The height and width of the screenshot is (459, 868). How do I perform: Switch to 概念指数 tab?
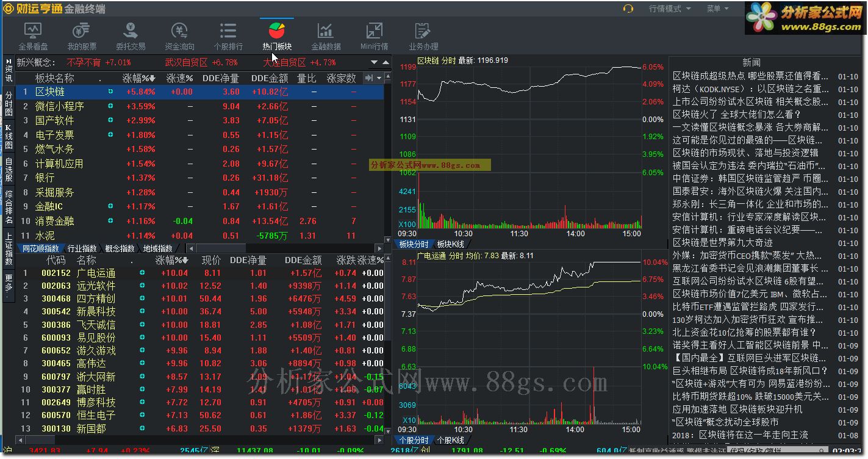tap(120, 248)
